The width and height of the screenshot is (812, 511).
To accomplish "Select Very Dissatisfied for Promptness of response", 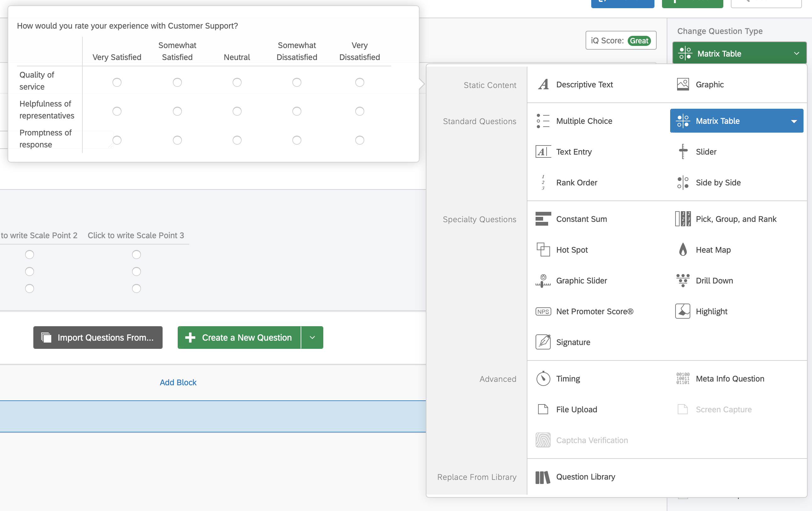I will tap(359, 140).
